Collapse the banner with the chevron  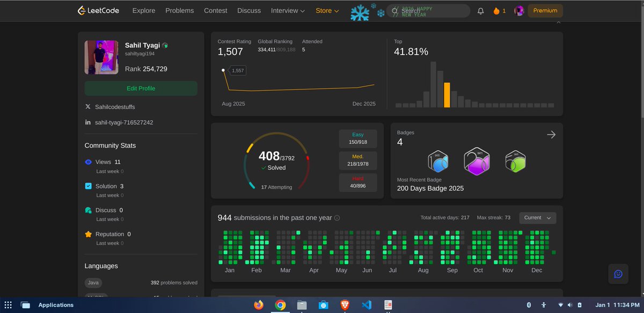(x=558, y=23)
